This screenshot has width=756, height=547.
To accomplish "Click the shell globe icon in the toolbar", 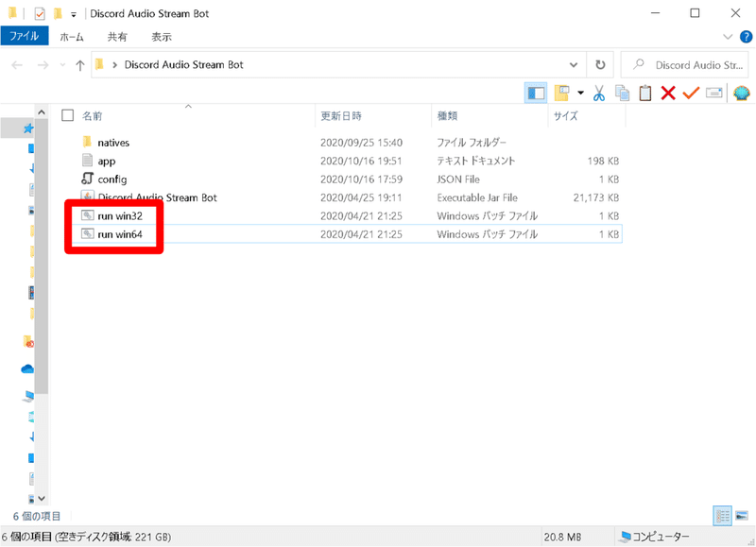I will (x=741, y=93).
